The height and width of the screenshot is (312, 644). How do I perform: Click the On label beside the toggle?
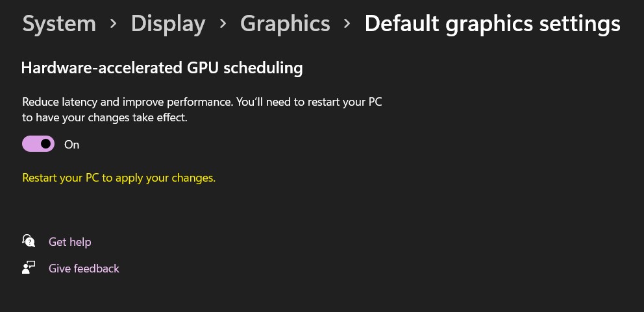(x=72, y=145)
